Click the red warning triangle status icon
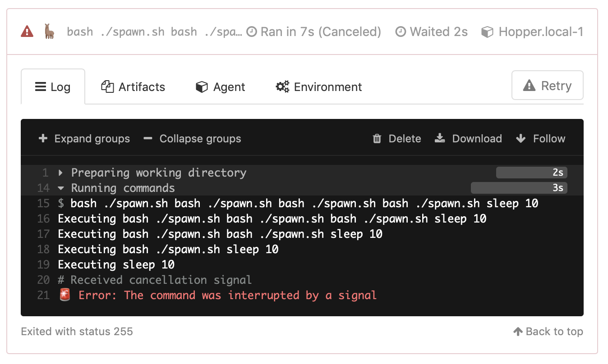The width and height of the screenshot is (608, 364). [27, 32]
